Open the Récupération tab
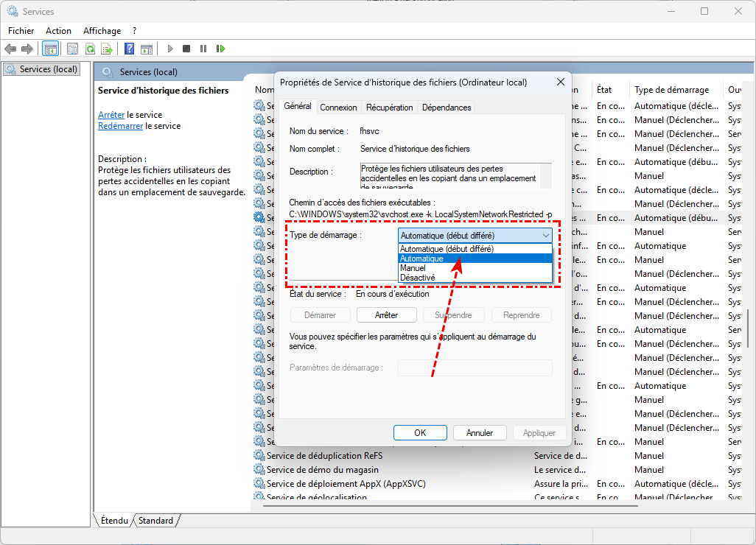Image resolution: width=756 pixels, height=545 pixels. (389, 108)
